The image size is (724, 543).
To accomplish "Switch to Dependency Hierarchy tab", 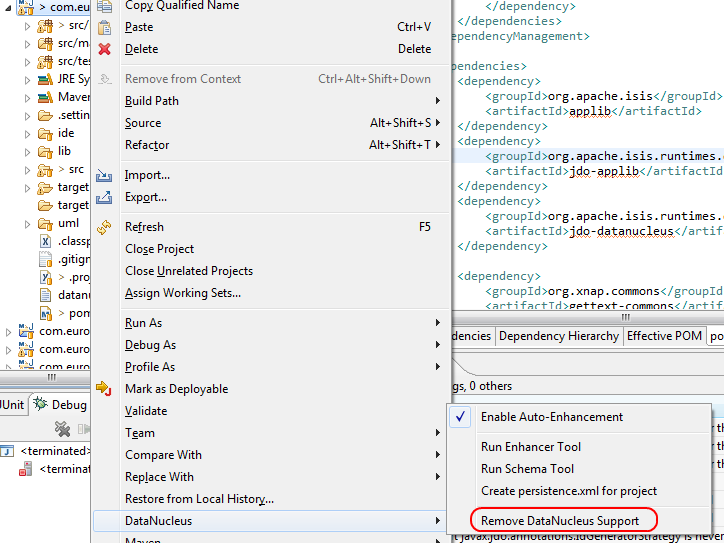I will coord(558,336).
